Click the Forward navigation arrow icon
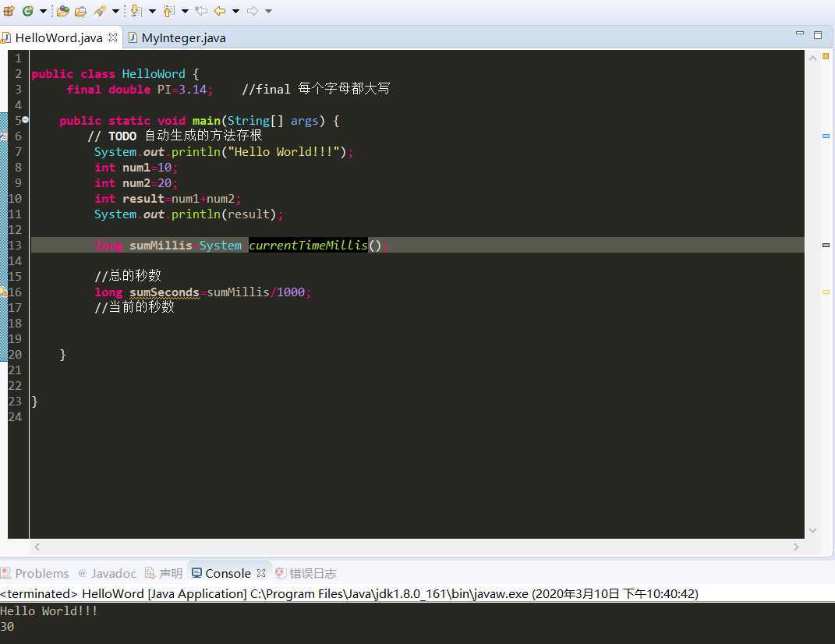The width and height of the screenshot is (835, 644). pos(253,11)
